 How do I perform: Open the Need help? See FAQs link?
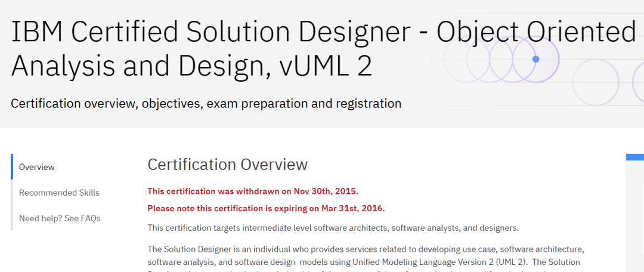coord(60,218)
